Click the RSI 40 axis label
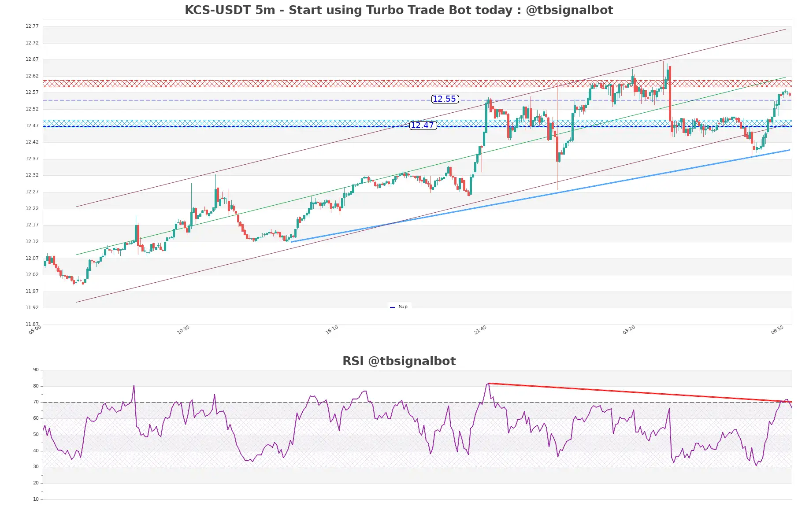Image resolution: width=798 pixels, height=532 pixels. pyautogui.click(x=36, y=451)
